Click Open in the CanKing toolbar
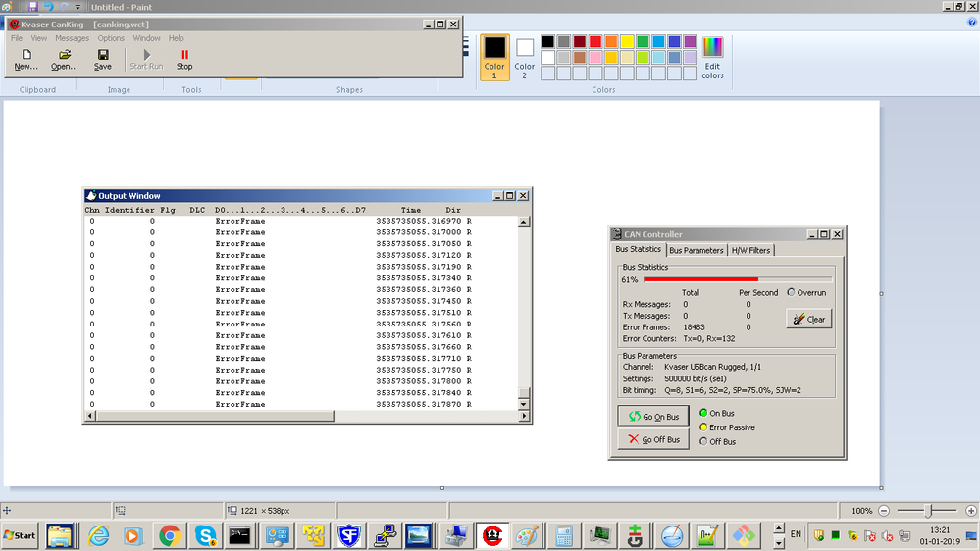The width and height of the screenshot is (980, 551). click(x=65, y=60)
